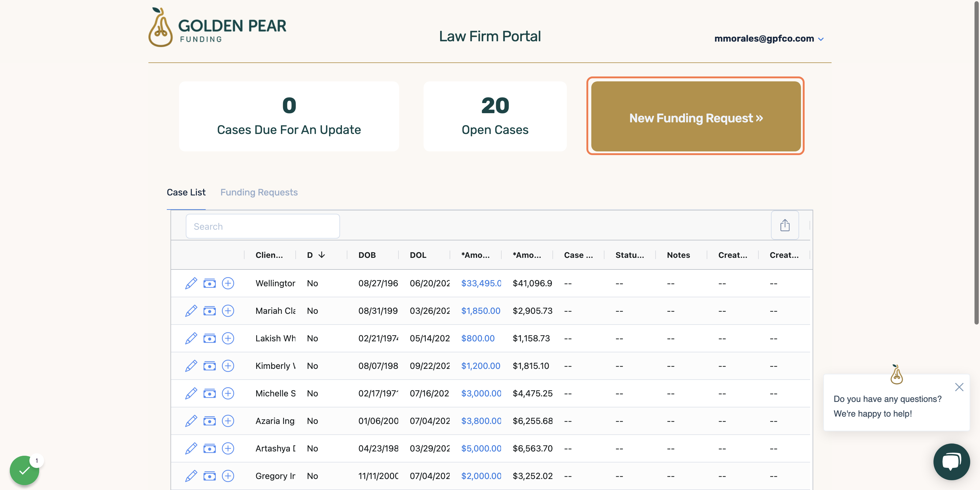The width and height of the screenshot is (980, 490).
Task: Click the plus icon in Kimberly's row
Action: (x=228, y=366)
